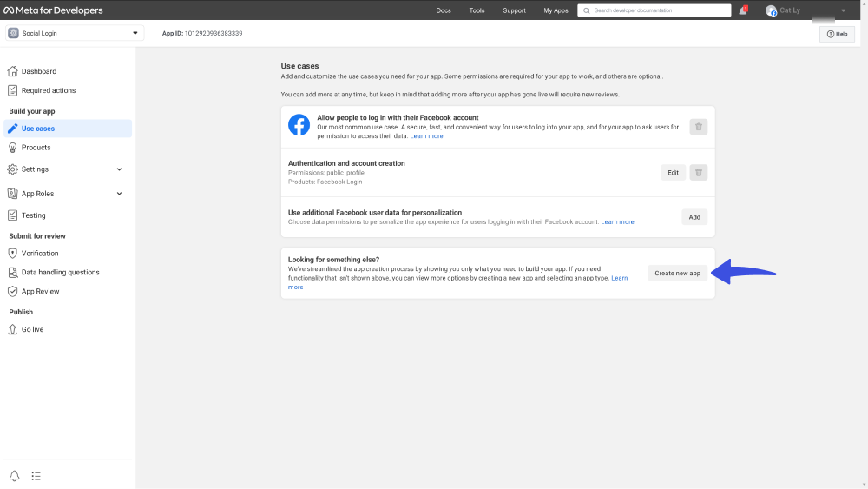Screen dimensions: 868x489
Task: Click Permissions: public_profile text
Action: coord(326,173)
